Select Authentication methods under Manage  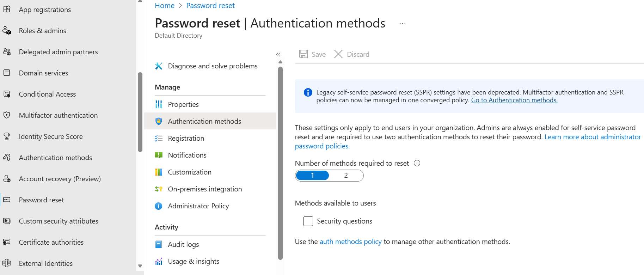coord(210,121)
